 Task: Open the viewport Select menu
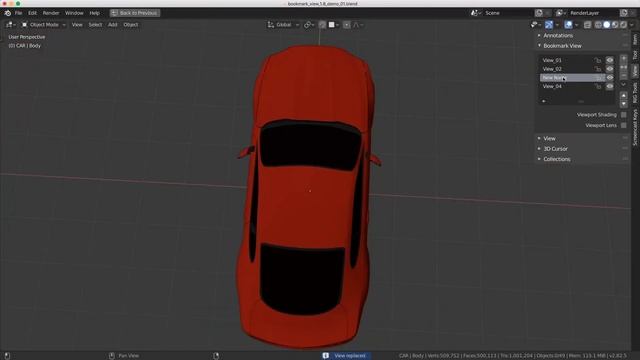tap(95, 25)
